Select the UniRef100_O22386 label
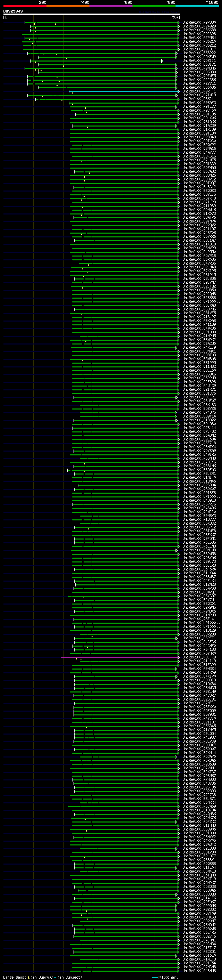 point(199,80)
